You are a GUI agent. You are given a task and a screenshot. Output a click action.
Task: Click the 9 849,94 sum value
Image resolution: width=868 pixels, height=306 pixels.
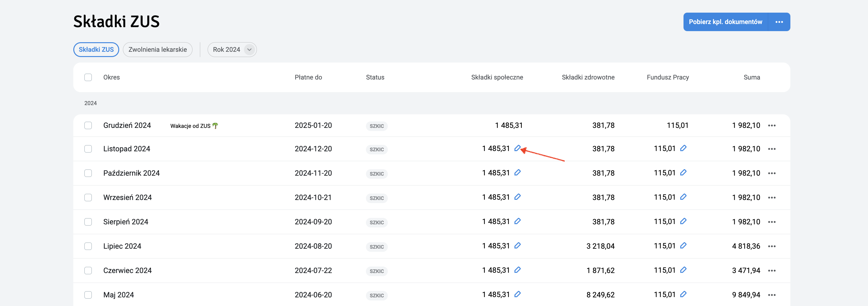[746, 295]
